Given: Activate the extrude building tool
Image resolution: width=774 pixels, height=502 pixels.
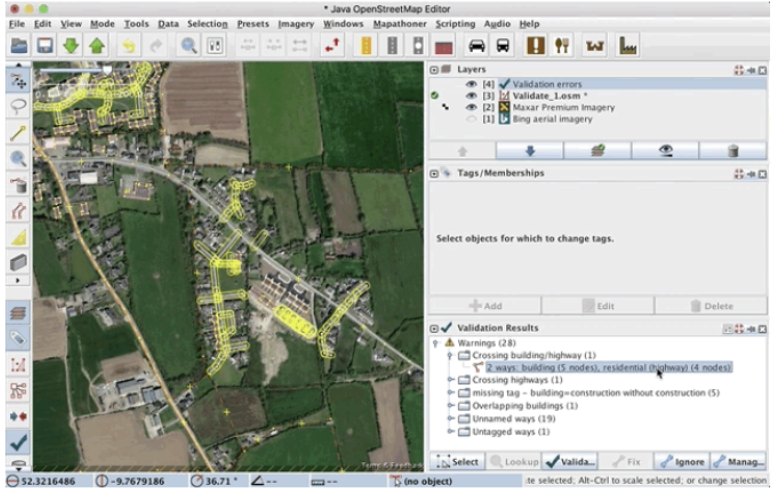Looking at the screenshot, I should [18, 263].
